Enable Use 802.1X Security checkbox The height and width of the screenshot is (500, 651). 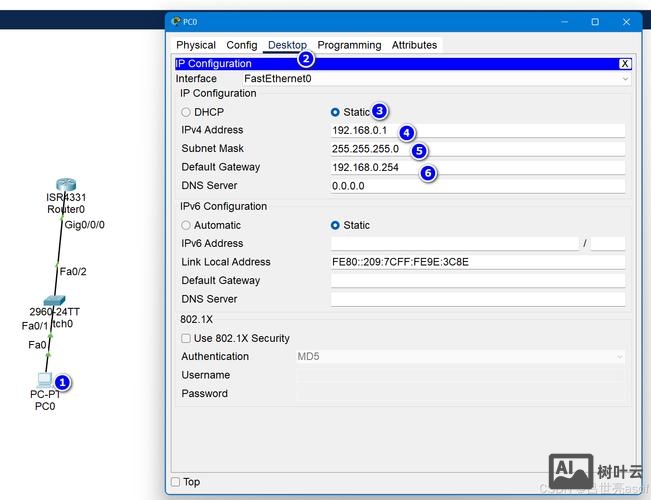pyautogui.click(x=186, y=338)
